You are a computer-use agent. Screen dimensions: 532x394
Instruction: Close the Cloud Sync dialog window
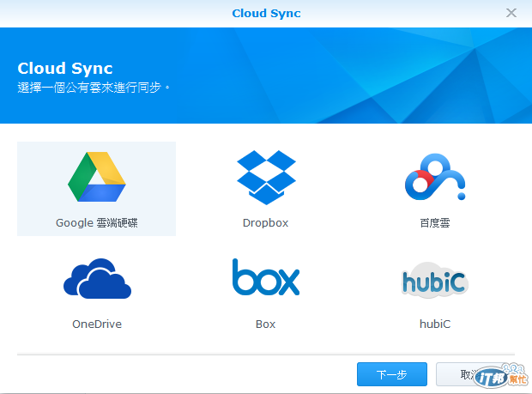(511, 13)
